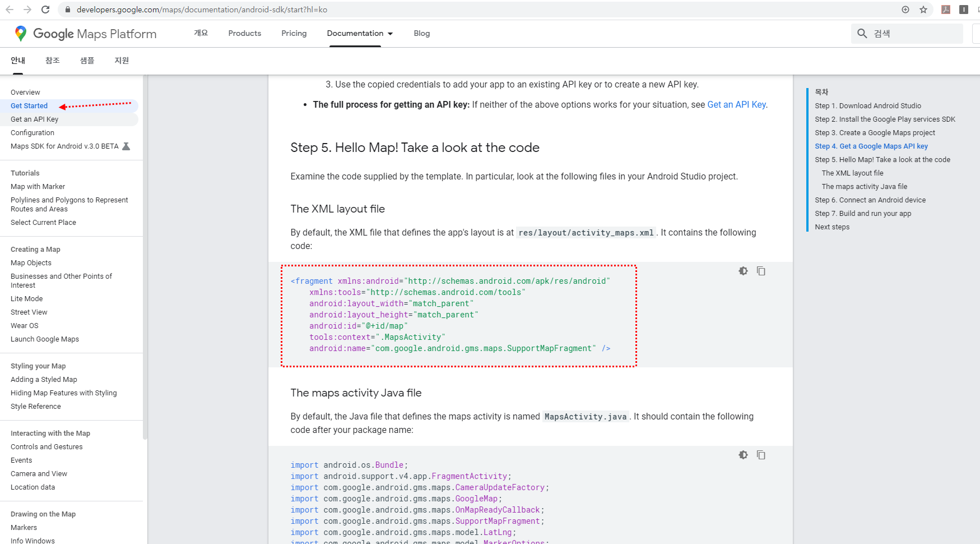Open Adding a Styled Map link
Screen dimensions: 980x544
click(44, 380)
